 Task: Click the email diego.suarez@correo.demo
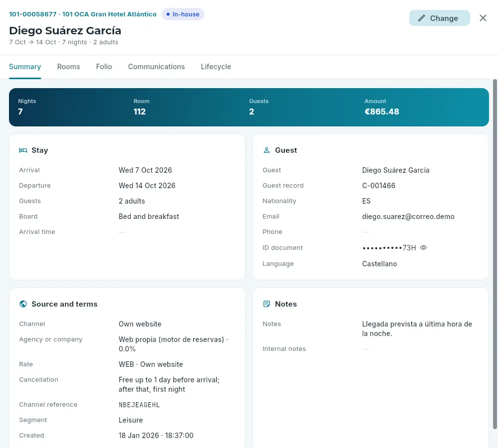pyautogui.click(x=408, y=217)
